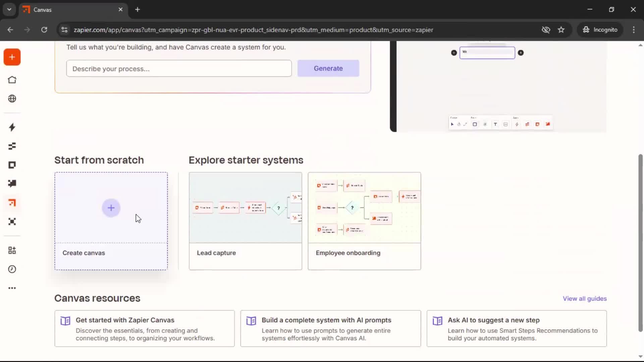The image size is (644, 362).
Task: Open the Interfaces icon in sidebar
Action: click(x=12, y=165)
